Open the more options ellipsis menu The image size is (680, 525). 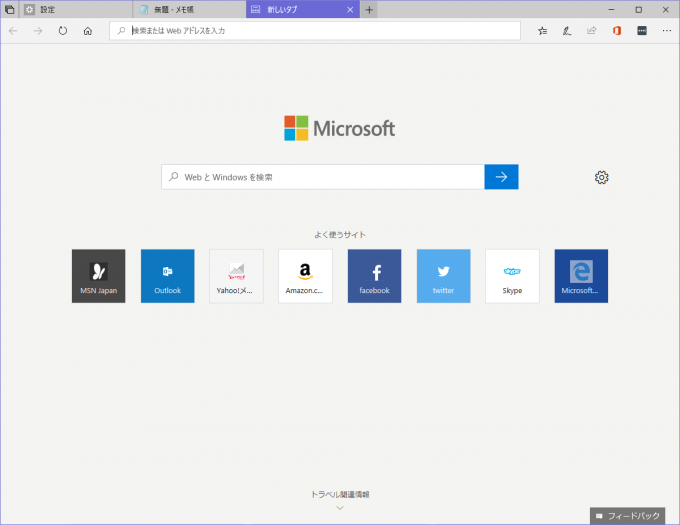(x=667, y=31)
